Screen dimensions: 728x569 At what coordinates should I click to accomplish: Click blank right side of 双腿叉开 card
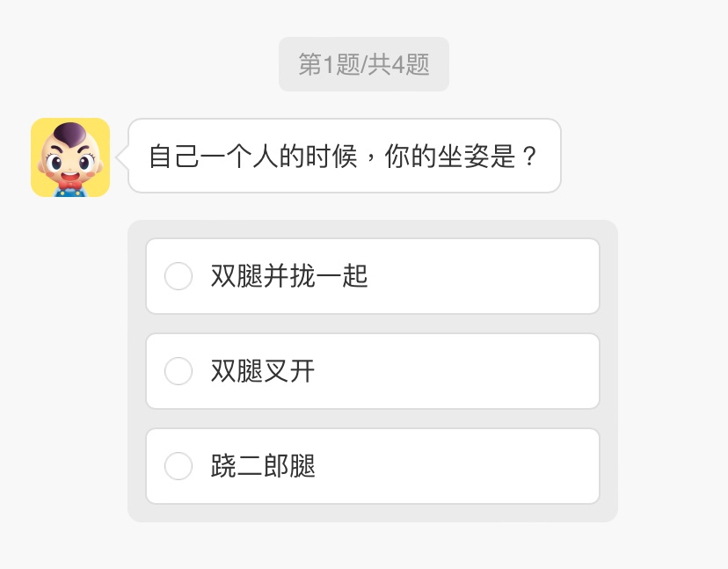tap(510, 371)
